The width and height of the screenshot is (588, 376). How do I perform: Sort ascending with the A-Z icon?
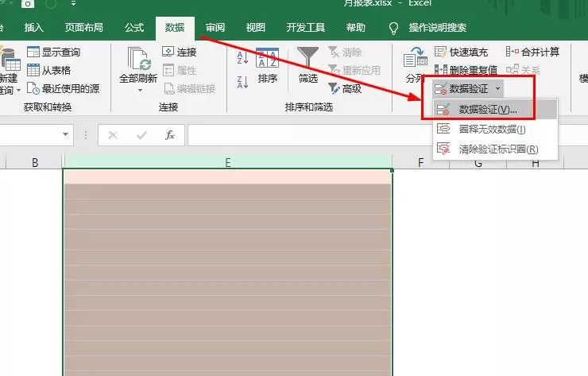point(242,58)
